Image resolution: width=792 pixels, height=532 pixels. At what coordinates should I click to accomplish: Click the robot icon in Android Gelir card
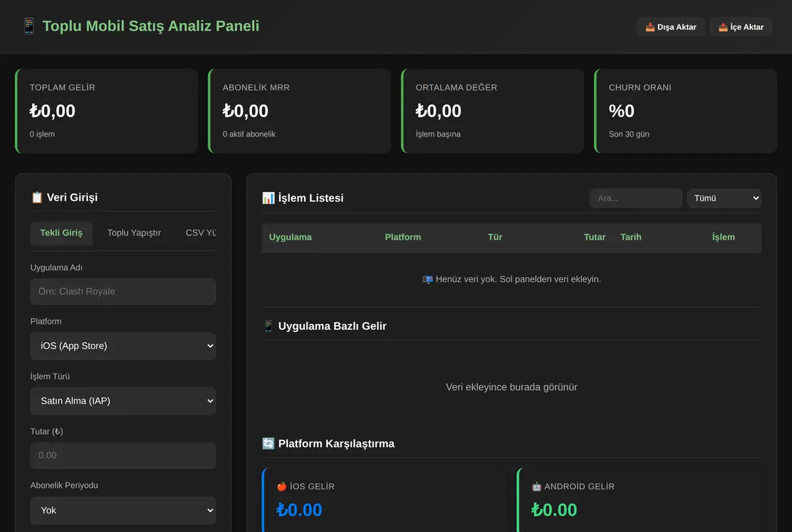click(537, 486)
